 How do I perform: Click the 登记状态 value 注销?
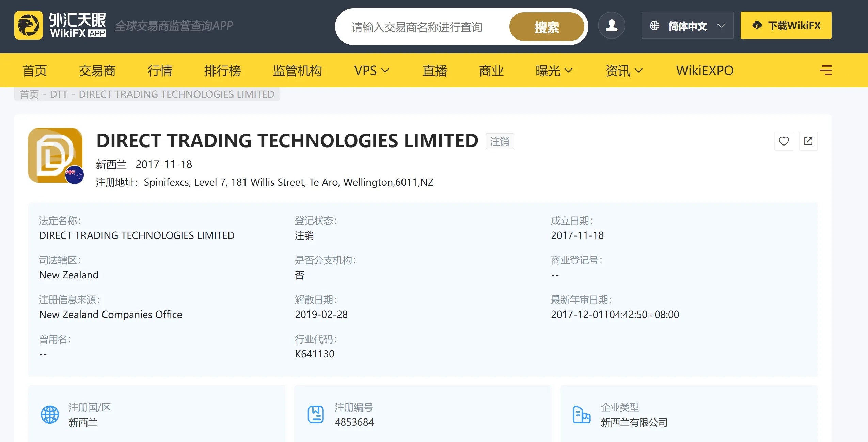pyautogui.click(x=304, y=235)
